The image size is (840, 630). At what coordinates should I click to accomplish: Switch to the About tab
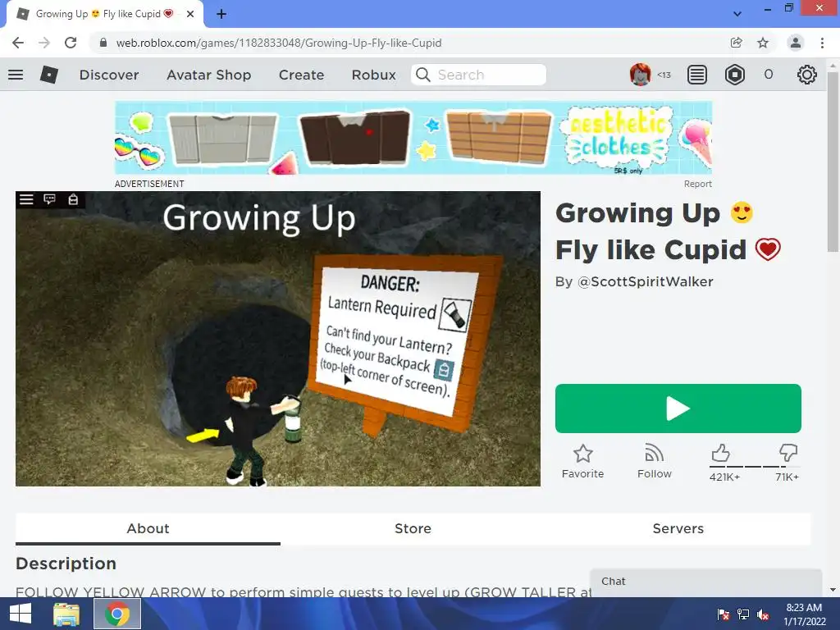click(148, 528)
